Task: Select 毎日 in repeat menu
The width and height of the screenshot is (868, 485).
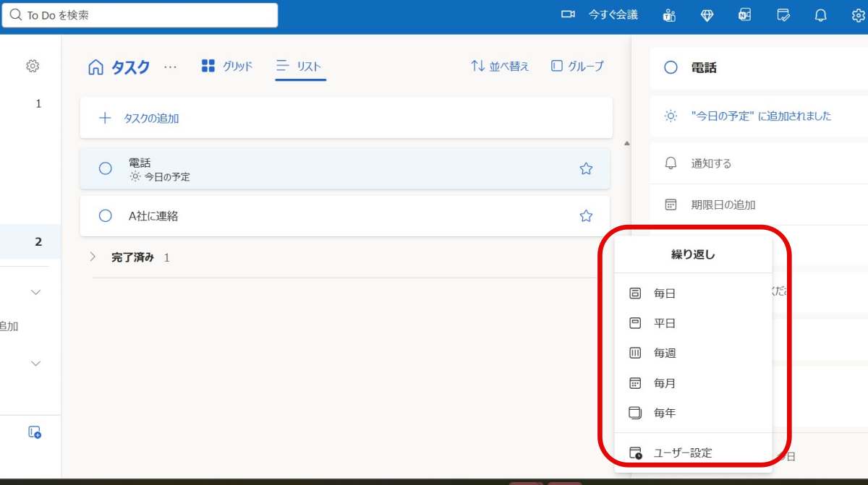Action: click(x=664, y=293)
